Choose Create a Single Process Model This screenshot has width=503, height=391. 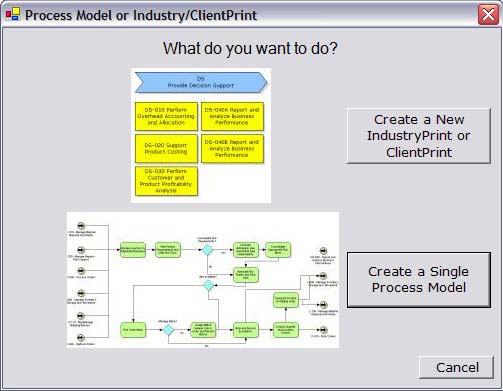coord(419,280)
